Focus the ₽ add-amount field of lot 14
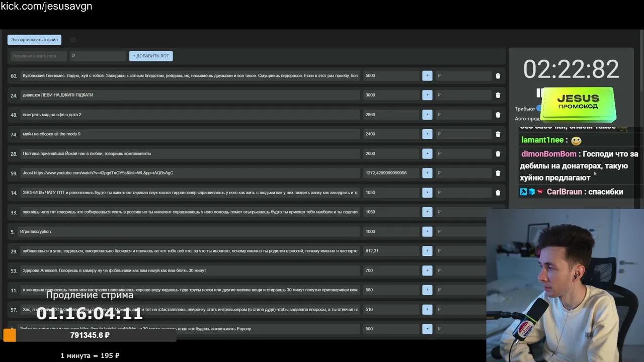Screen dimensions: 644x362 coord(463,193)
